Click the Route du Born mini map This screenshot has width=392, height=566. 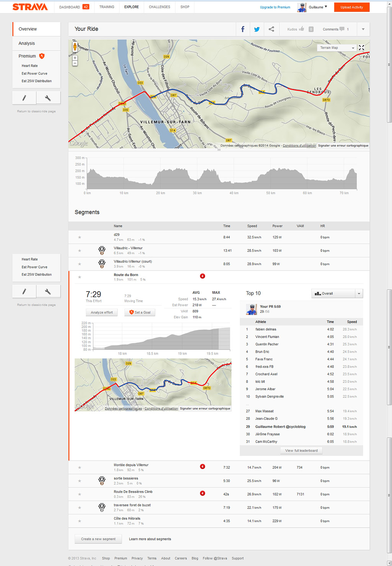[x=153, y=384]
